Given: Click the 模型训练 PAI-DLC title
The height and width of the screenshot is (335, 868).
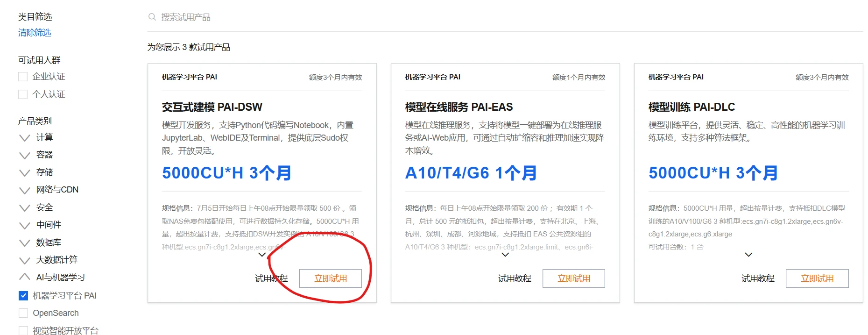Looking at the screenshot, I should click(692, 107).
